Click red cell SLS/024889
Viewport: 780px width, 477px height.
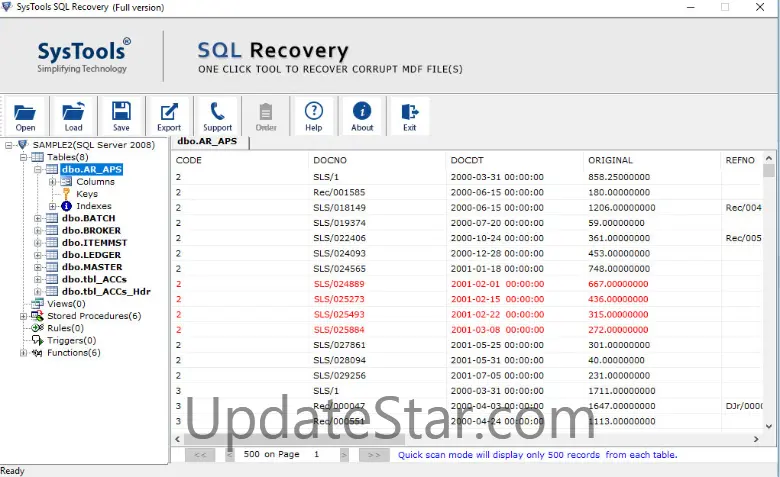339,284
